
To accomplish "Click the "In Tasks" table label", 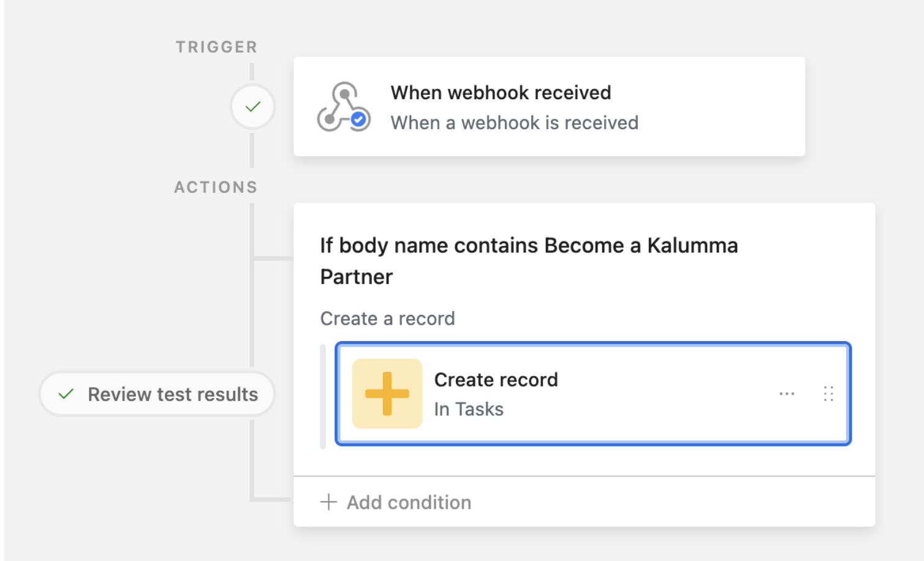I will point(469,409).
